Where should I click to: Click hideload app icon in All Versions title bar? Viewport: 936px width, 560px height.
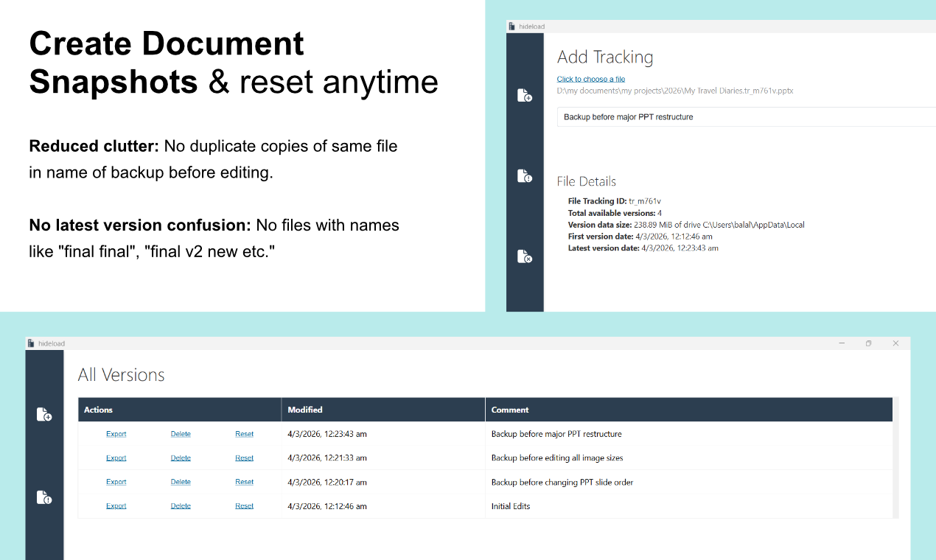[31, 343]
